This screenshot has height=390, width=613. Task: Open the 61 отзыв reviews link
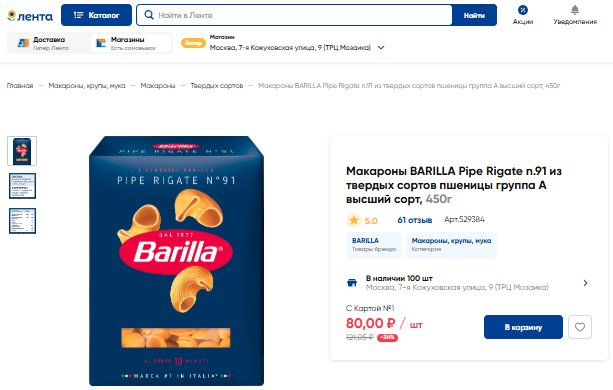[414, 220]
